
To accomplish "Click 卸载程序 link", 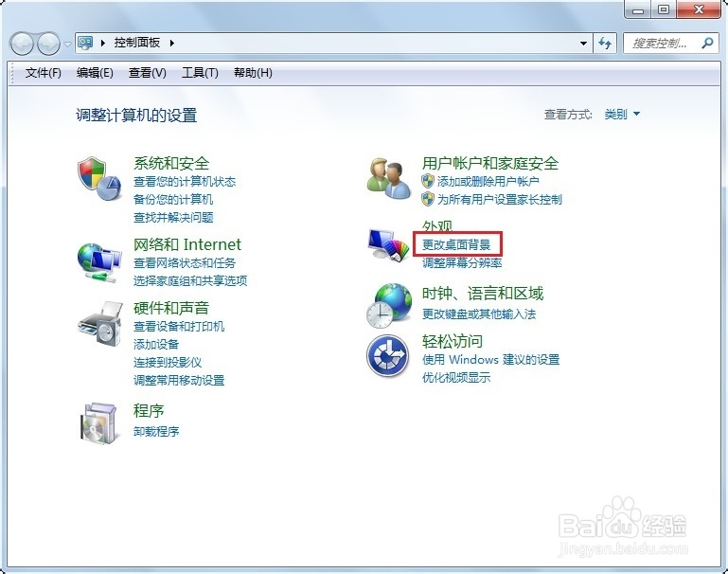I will coord(156,431).
